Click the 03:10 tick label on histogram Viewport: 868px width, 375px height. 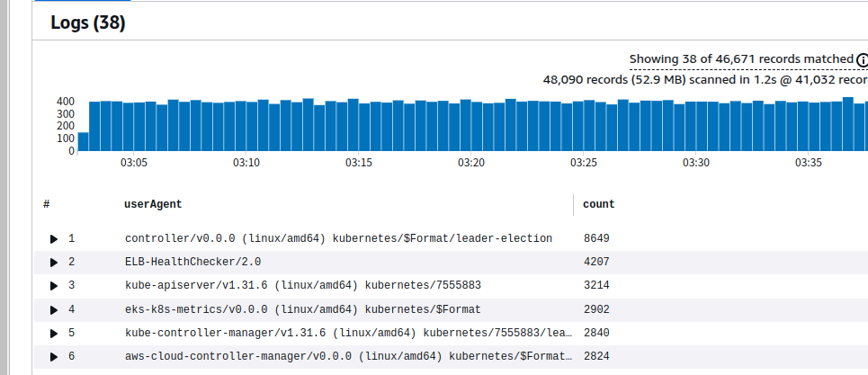[x=246, y=163]
